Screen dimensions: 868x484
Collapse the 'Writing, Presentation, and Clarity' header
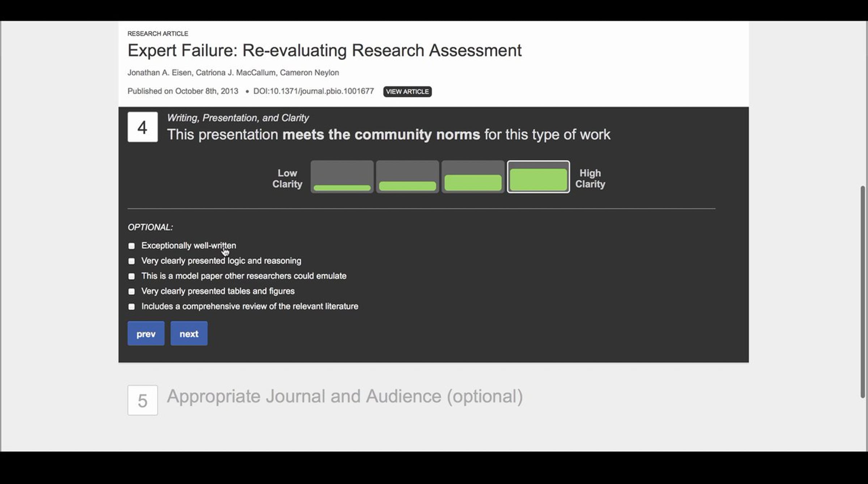[x=238, y=118]
